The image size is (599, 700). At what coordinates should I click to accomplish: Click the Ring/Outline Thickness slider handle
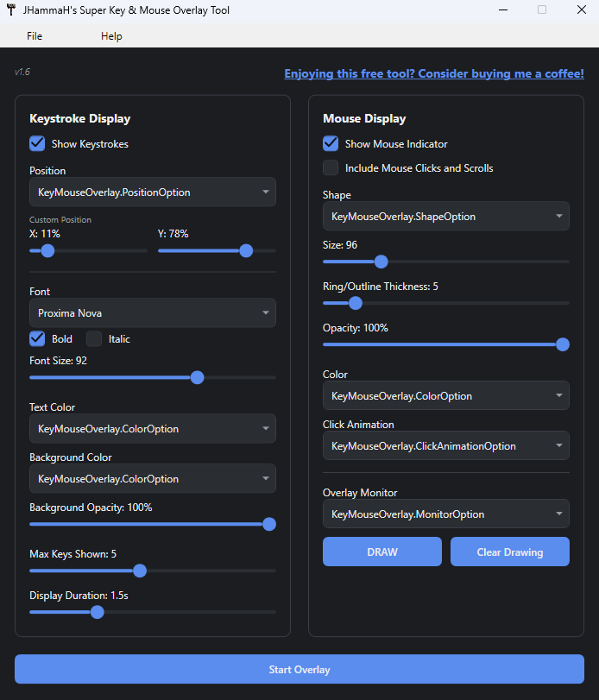pyautogui.click(x=356, y=303)
